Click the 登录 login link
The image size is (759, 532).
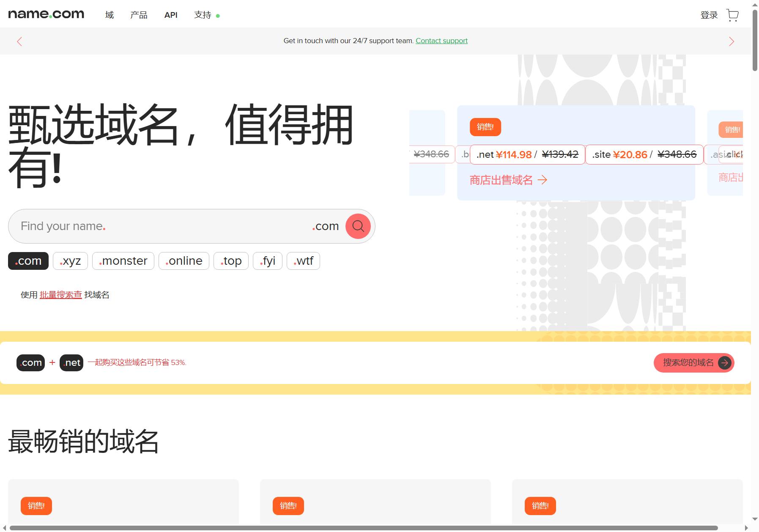click(x=709, y=15)
